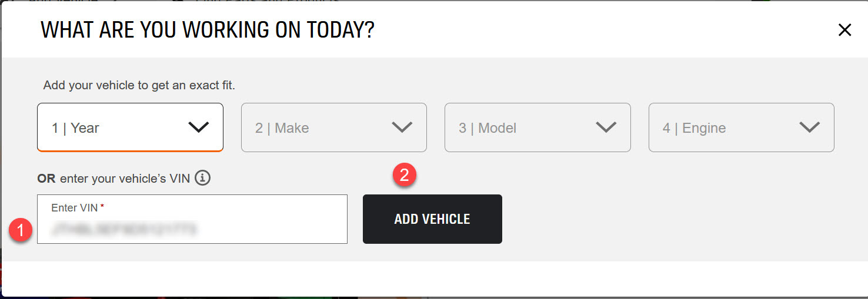The height and width of the screenshot is (299, 868).
Task: Click the chevron arrow in Model selector
Action: coord(606,127)
